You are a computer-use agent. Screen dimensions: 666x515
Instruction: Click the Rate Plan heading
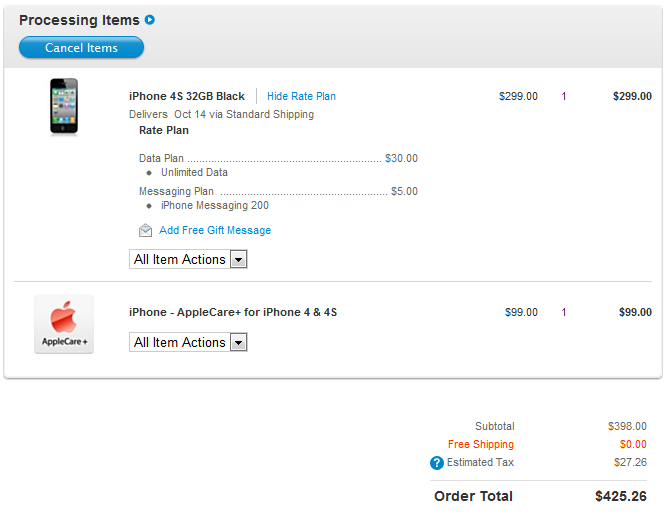pos(164,130)
